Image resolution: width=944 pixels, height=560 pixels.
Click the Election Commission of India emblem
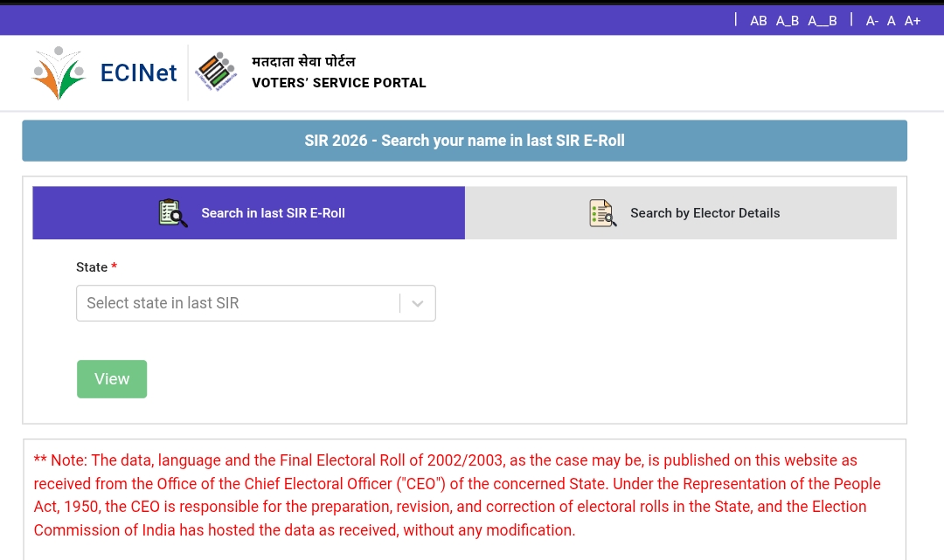pyautogui.click(x=215, y=73)
